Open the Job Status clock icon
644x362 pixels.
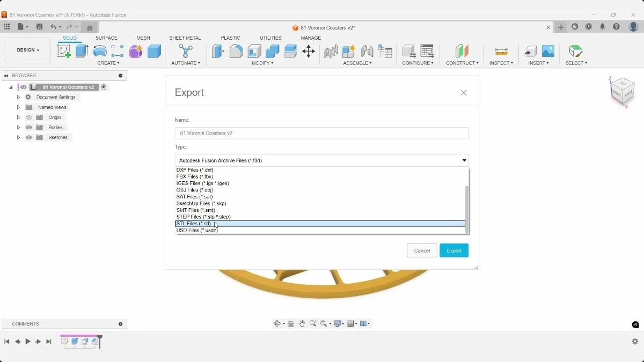point(589,27)
